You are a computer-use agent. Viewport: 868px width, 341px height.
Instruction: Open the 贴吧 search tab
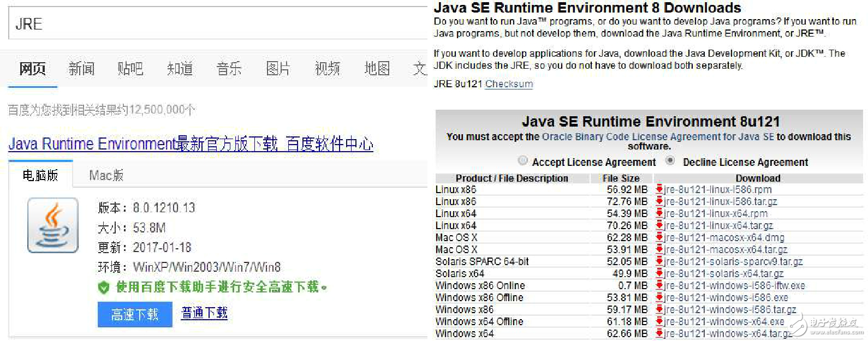(x=130, y=69)
